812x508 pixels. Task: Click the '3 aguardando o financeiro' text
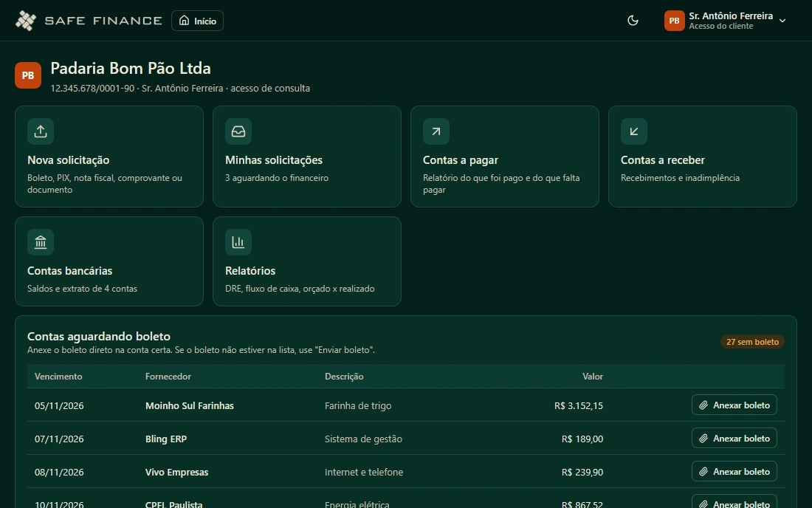pos(277,178)
